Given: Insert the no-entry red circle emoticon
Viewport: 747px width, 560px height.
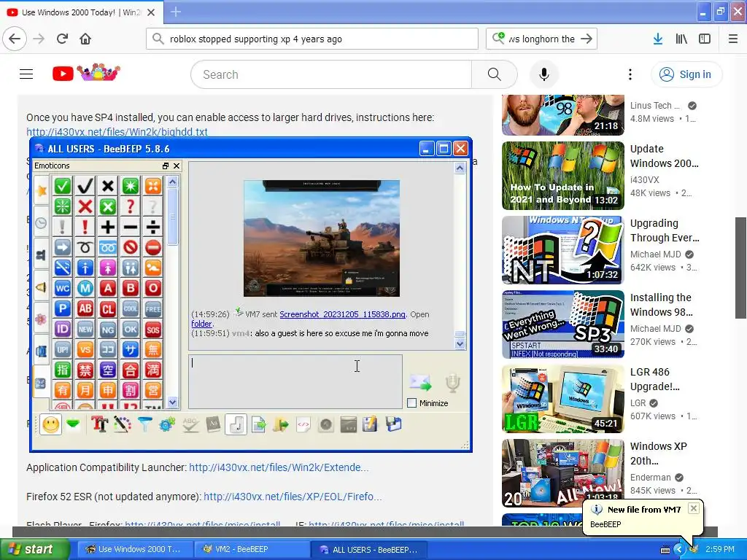Looking at the screenshot, I should tap(153, 247).
